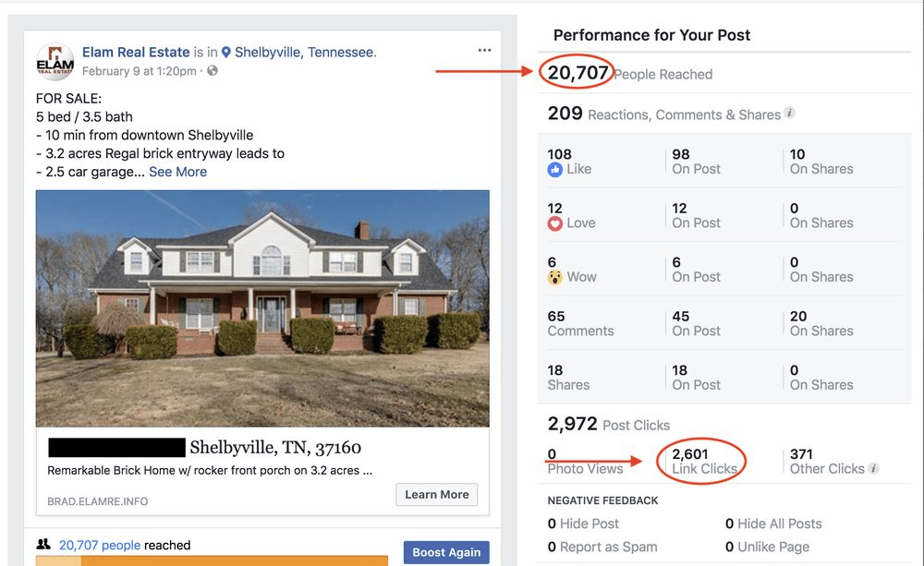Click the house listing photo
The image size is (924, 566).
[262, 308]
